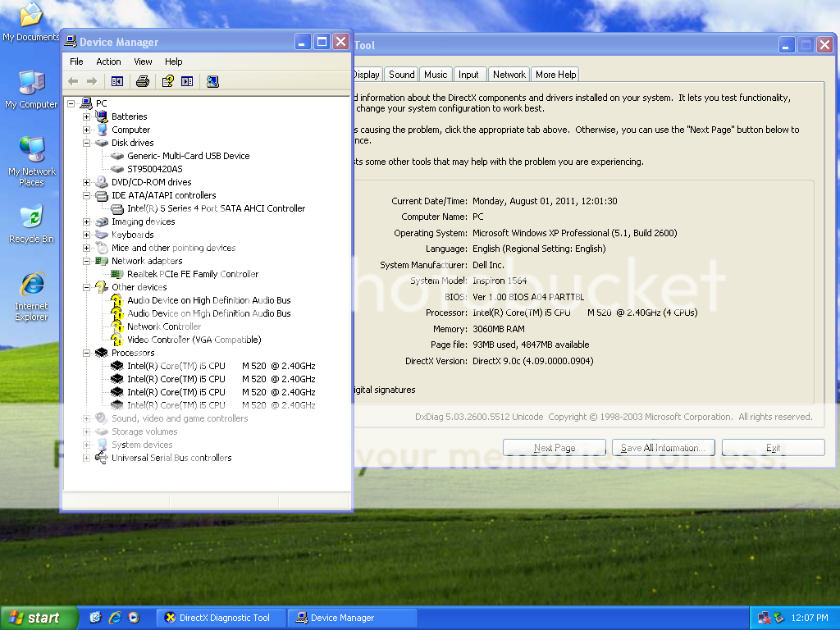The image size is (840, 630).
Task: Select Intel 5 Series SATA AHCI Controller
Action: 217,208
